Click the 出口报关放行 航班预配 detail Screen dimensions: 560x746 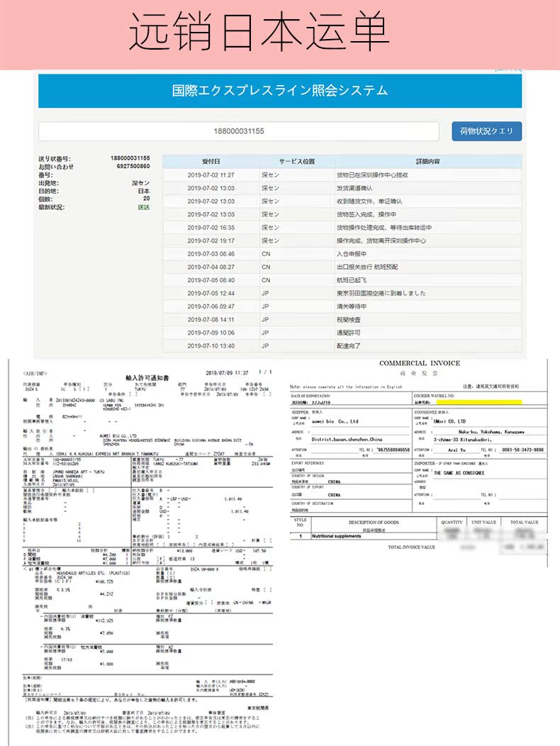coord(367,267)
